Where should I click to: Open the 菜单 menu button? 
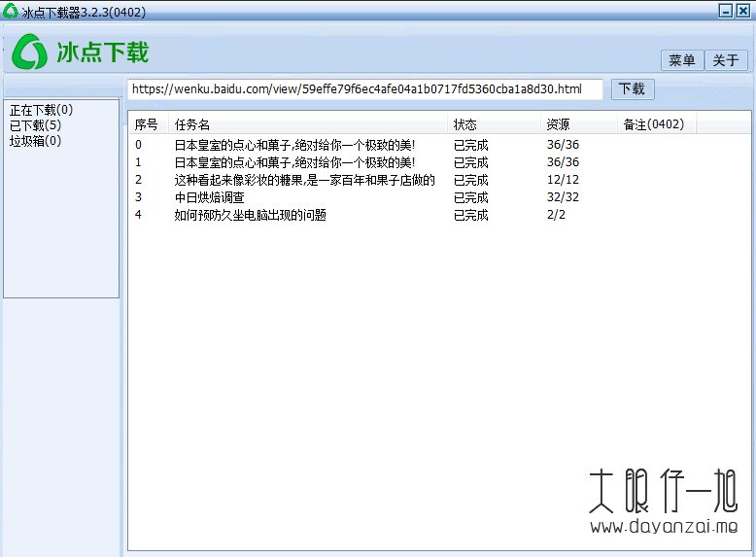tap(682, 60)
